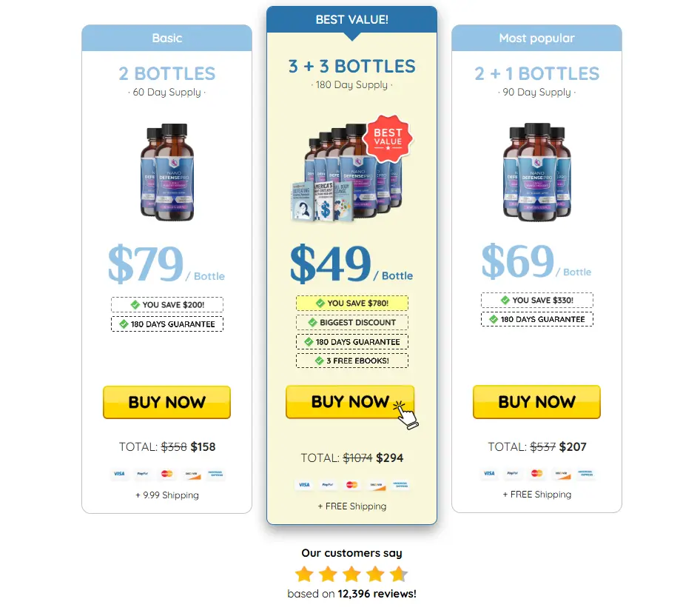Select the Best Value header banner
Image resolution: width=680 pixels, height=616 pixels.
point(351,19)
